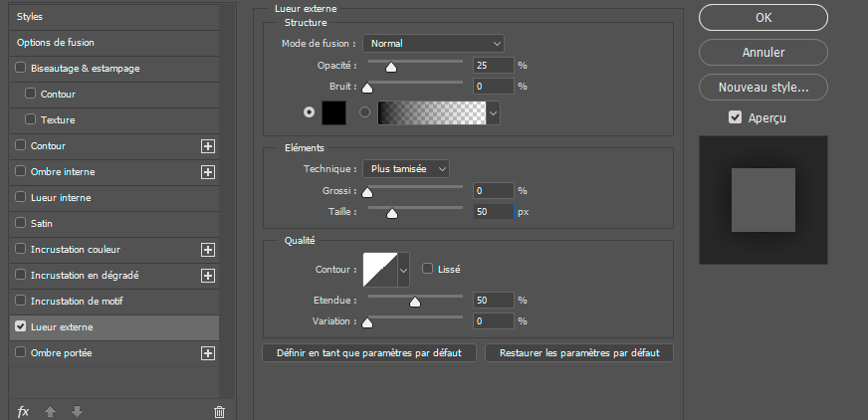Click the fx effects icon at bottom
868x420 pixels.
click(x=24, y=412)
